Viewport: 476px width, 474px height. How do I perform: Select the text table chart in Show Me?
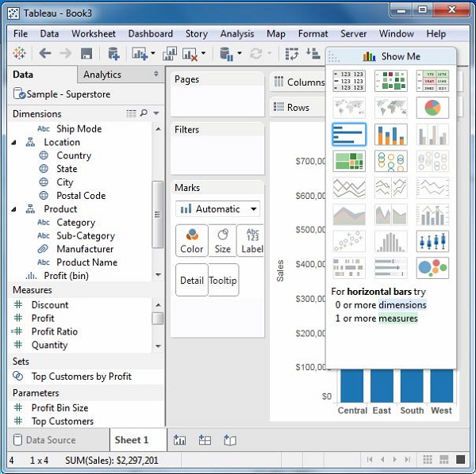[349, 81]
